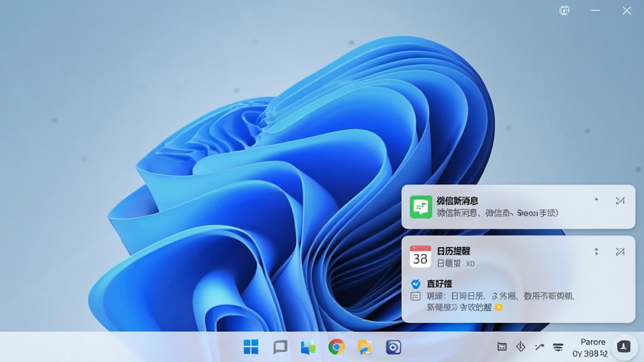This screenshot has width=644, height=362.
Task: Click the keyboard tray icon
Action: click(501, 347)
